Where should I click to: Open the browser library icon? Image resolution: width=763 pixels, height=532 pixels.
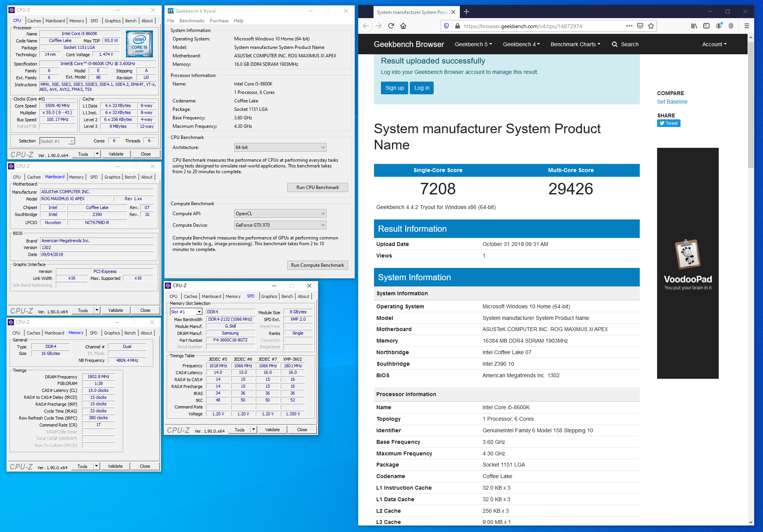click(694, 26)
